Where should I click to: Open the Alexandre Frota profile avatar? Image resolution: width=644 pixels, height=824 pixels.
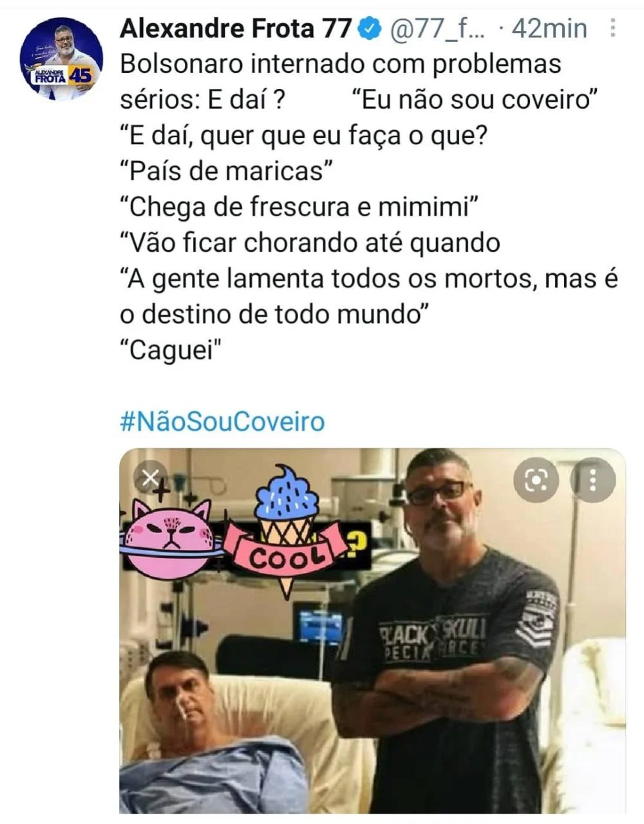tap(61, 59)
